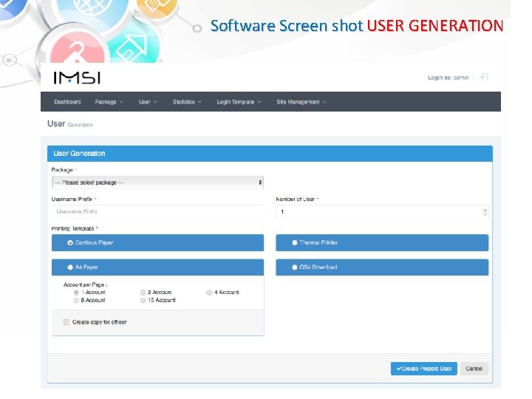This screenshot has height=399, width=532.
Task: Open the Dashboard menu item
Action: pyautogui.click(x=67, y=102)
